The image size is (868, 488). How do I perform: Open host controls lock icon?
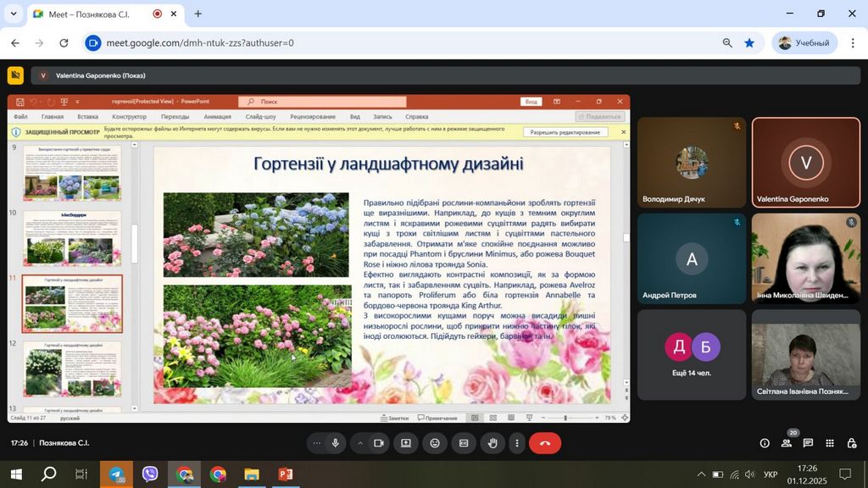(850, 443)
